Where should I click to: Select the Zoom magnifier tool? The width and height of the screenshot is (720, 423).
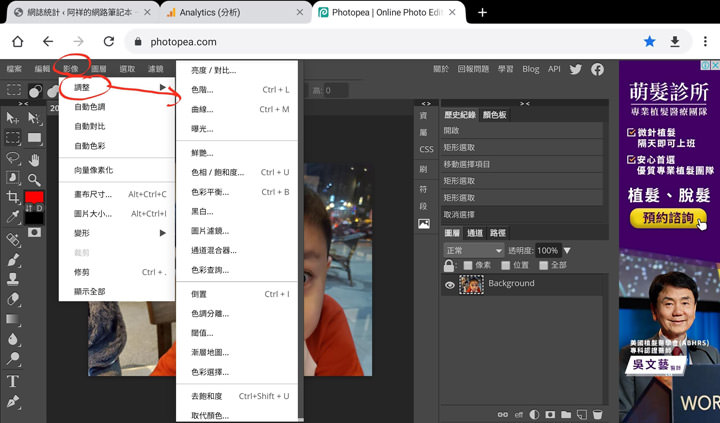click(x=34, y=180)
